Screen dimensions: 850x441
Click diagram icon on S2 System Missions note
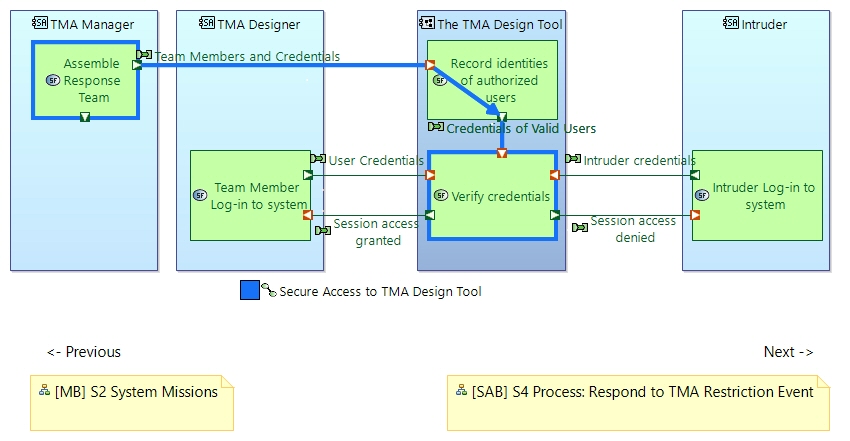click(45, 390)
